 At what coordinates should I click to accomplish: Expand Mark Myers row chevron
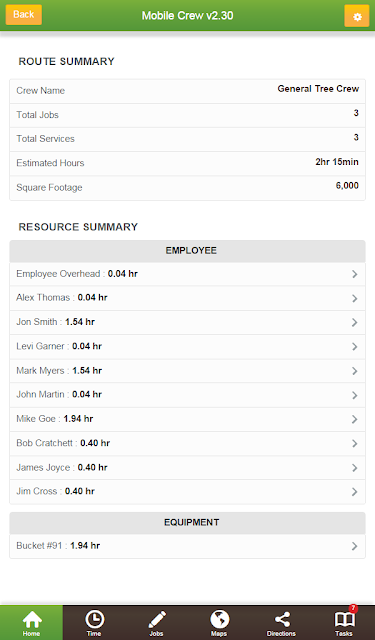click(x=355, y=371)
